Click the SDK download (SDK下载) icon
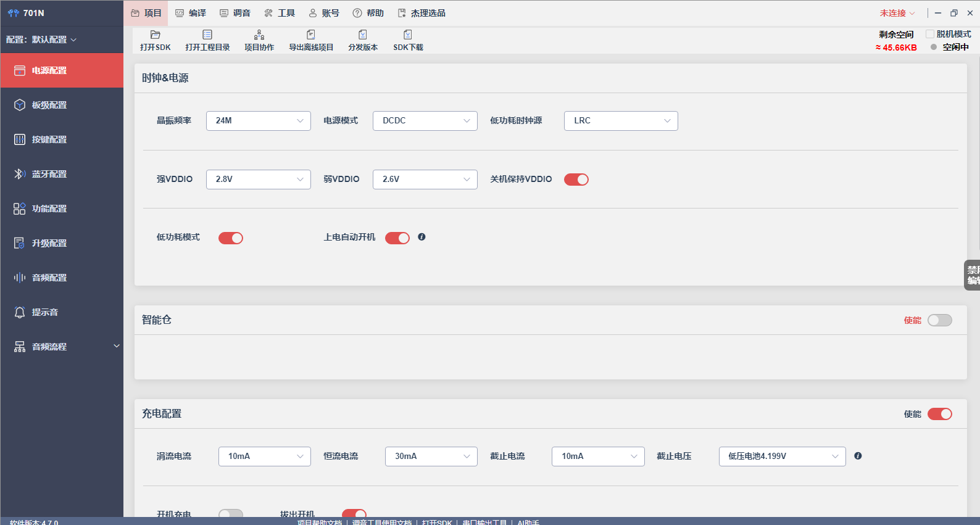The image size is (980, 525). pyautogui.click(x=408, y=35)
